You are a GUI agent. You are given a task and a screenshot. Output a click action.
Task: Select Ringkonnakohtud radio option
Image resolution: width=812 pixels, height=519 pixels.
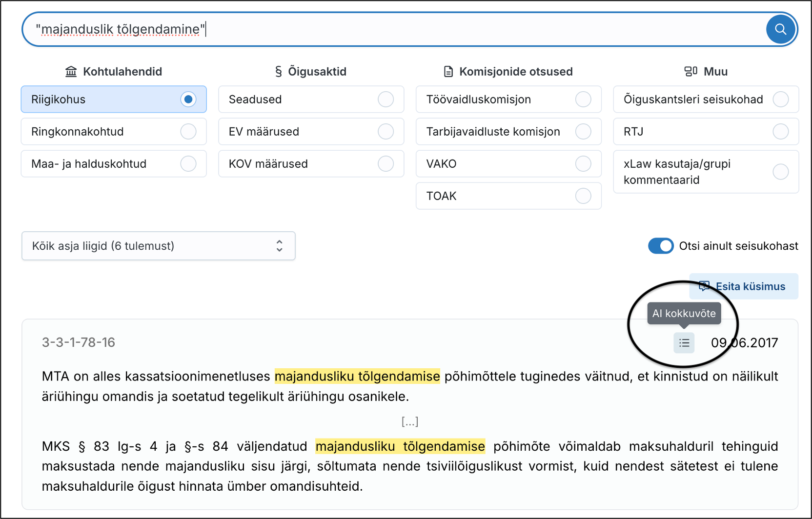188,132
